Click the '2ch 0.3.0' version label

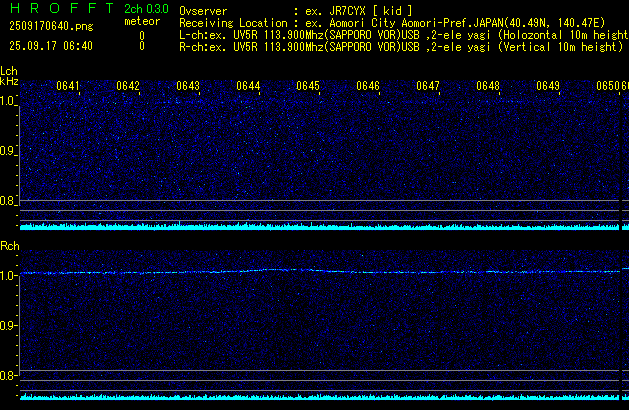click(x=146, y=9)
